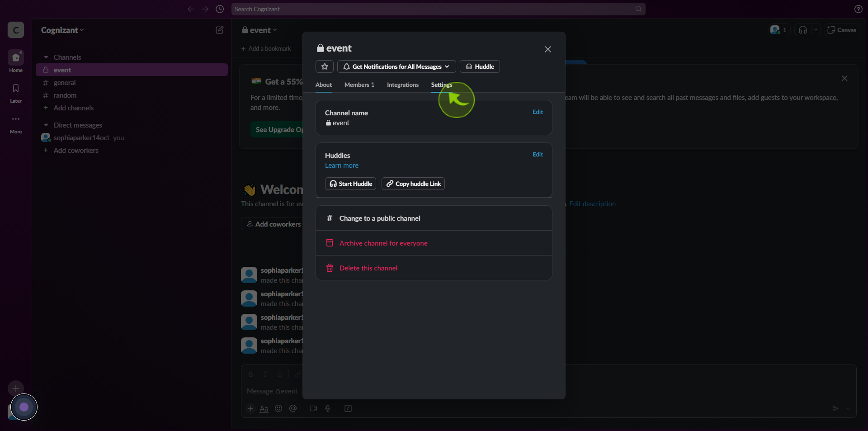Image resolution: width=868 pixels, height=431 pixels.
Task: Change to a public channel
Action: click(x=434, y=218)
